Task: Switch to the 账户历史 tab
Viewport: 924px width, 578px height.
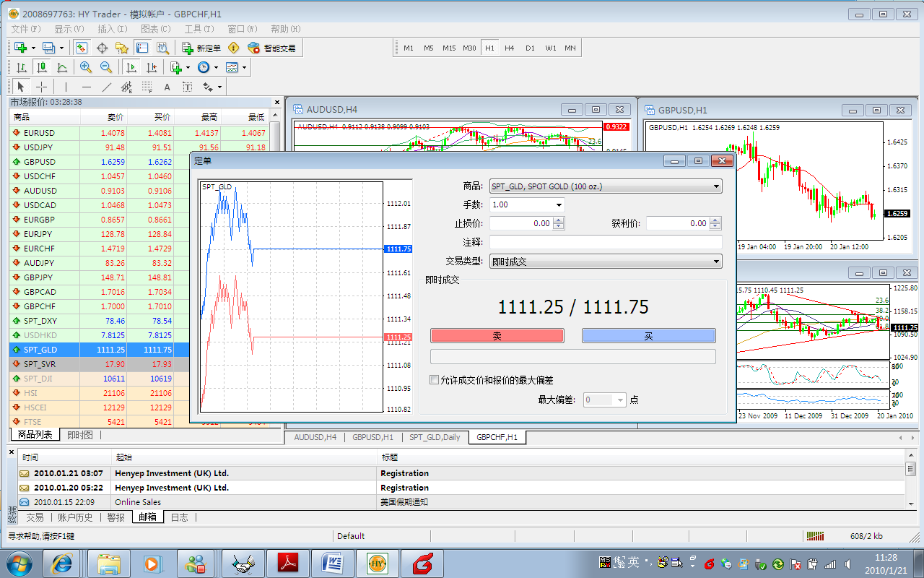Action: [x=76, y=517]
